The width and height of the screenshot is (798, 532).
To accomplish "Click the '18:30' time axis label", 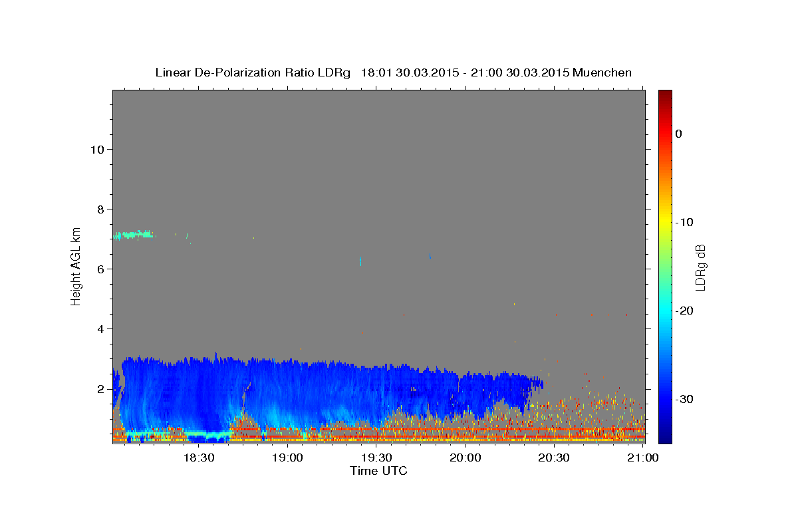I will pos(198,458).
